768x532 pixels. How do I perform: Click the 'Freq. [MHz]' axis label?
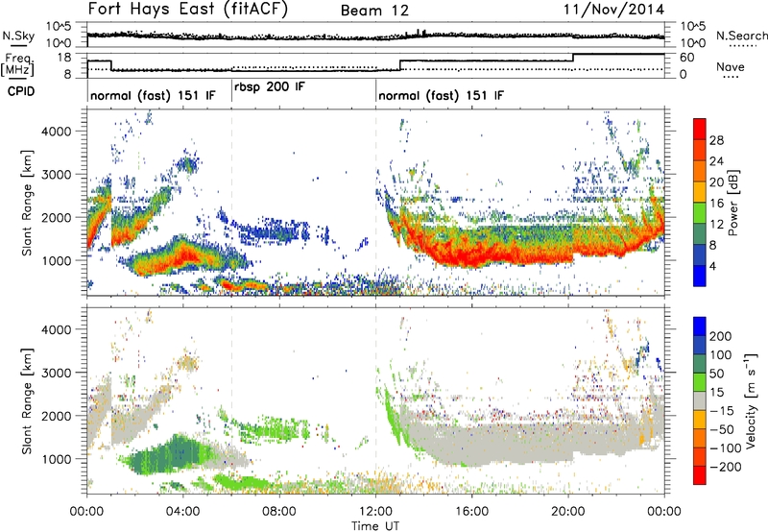[18, 64]
